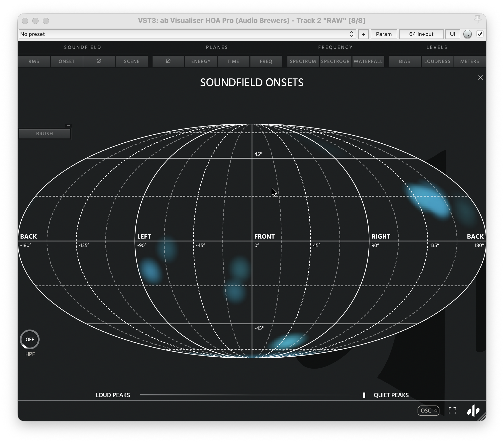Click the FRONT 0° label on the map

pyautogui.click(x=264, y=236)
